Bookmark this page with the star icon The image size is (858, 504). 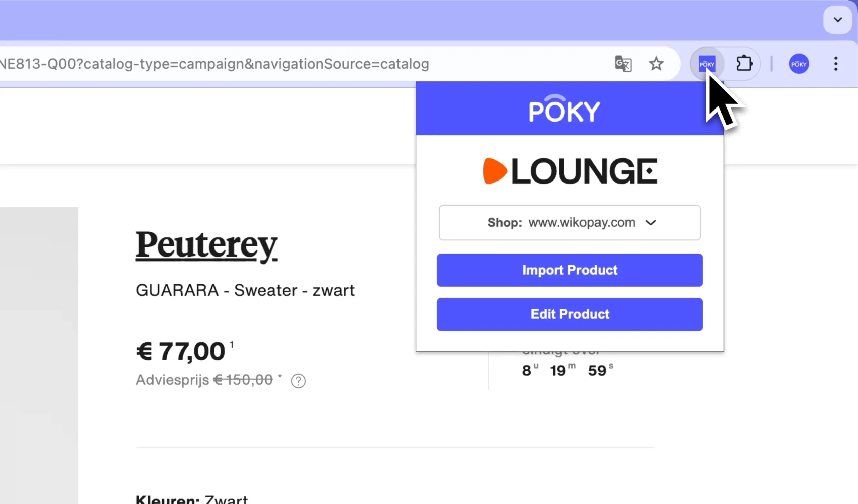pos(656,64)
